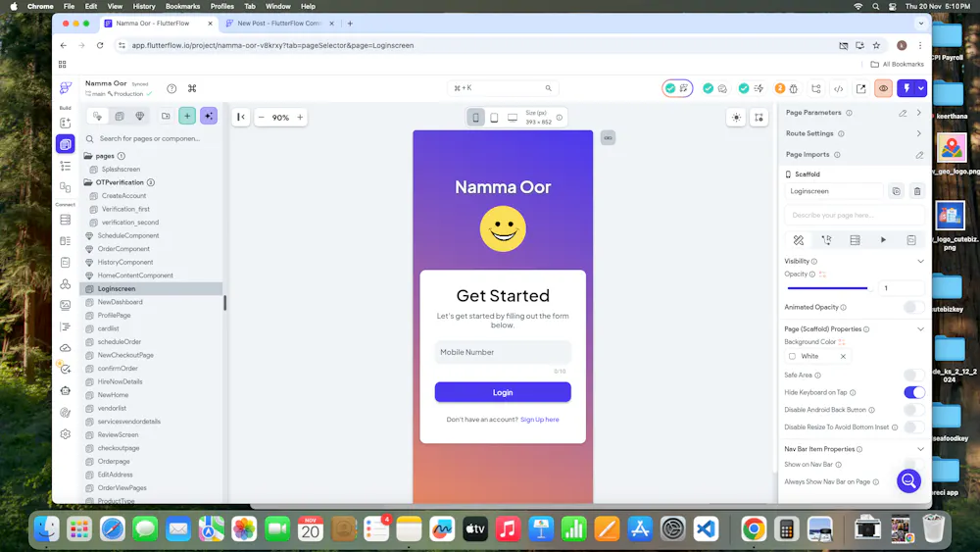
Task: Expand Page Parameters chevron
Action: click(919, 113)
